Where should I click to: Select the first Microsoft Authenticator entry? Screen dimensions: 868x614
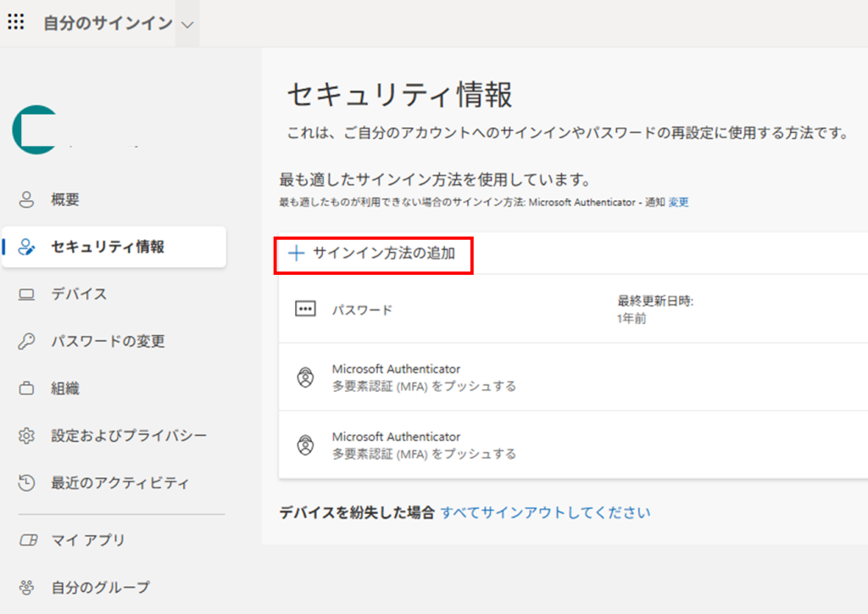(396, 377)
